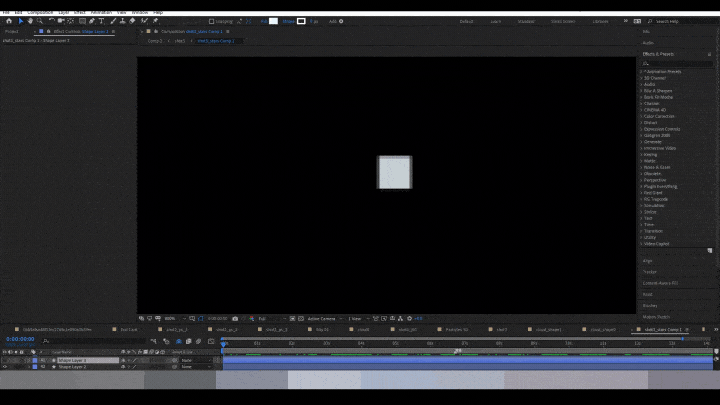This screenshot has width=720, height=405.
Task: Enable Motion Blur for the composition
Action: (198, 341)
